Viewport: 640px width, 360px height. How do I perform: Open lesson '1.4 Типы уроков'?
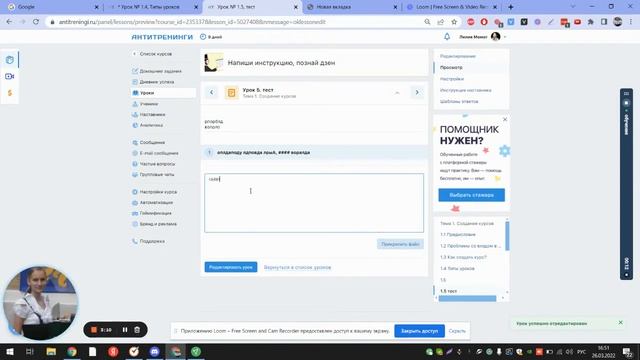click(457, 269)
